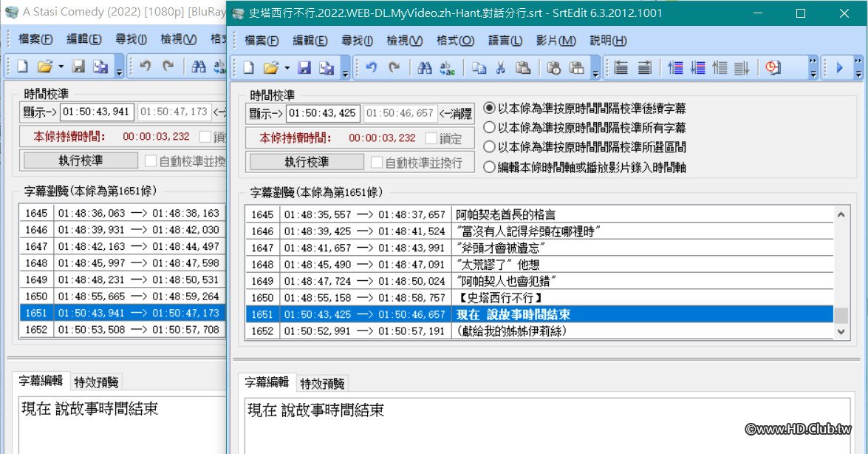Click subtitle list scrollbar down arrow
Viewport: 868px width, 454px height.
pyautogui.click(x=841, y=331)
